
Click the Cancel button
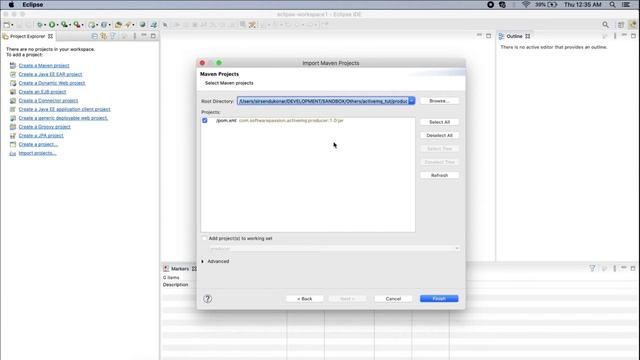[393, 299]
